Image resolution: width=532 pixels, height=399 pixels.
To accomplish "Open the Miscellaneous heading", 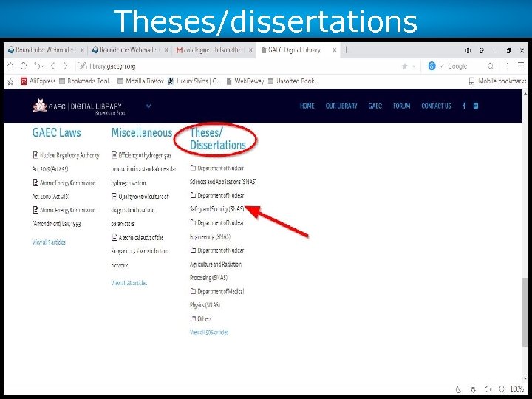I will coord(142,133).
